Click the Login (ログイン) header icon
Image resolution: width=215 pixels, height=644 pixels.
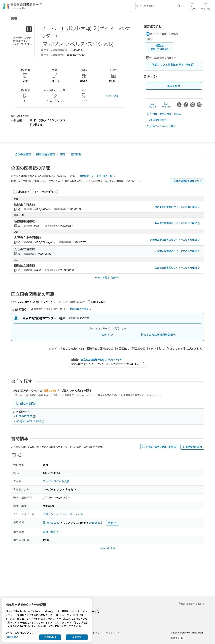pos(205,7)
